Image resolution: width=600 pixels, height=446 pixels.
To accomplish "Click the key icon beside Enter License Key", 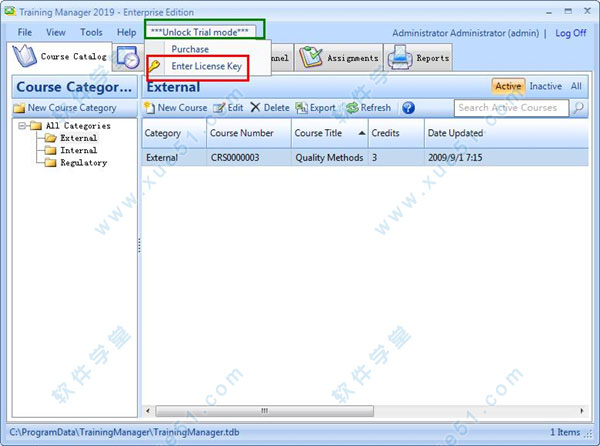I will tap(154, 66).
